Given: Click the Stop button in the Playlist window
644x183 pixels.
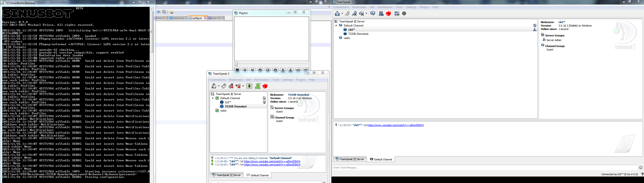Looking at the screenshot, I should (x=238, y=70).
